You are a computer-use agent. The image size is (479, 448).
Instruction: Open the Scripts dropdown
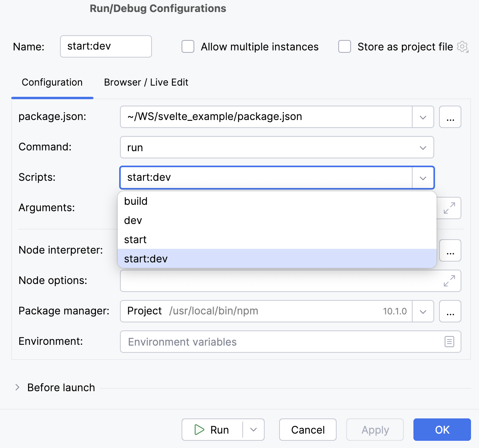click(x=423, y=178)
